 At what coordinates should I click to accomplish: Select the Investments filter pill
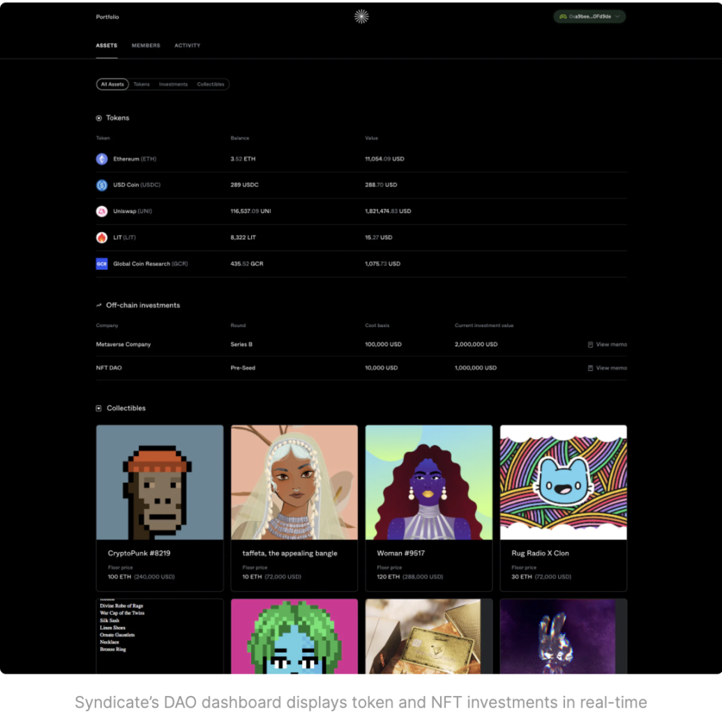pos(173,84)
